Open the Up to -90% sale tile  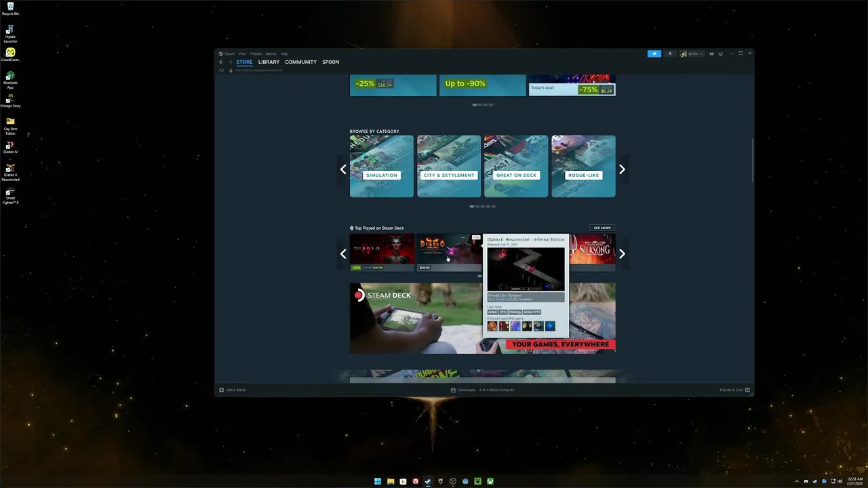pyautogui.click(x=482, y=85)
